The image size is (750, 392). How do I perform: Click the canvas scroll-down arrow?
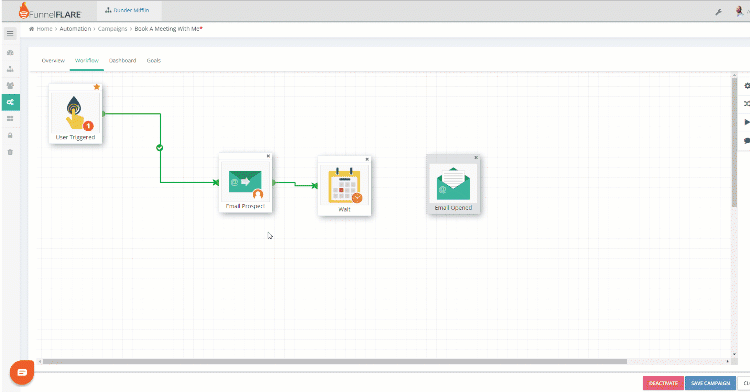click(734, 354)
